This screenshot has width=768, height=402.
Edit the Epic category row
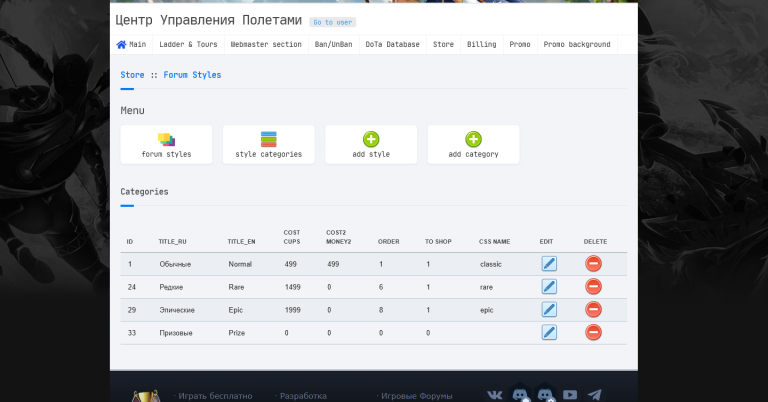[549, 309]
